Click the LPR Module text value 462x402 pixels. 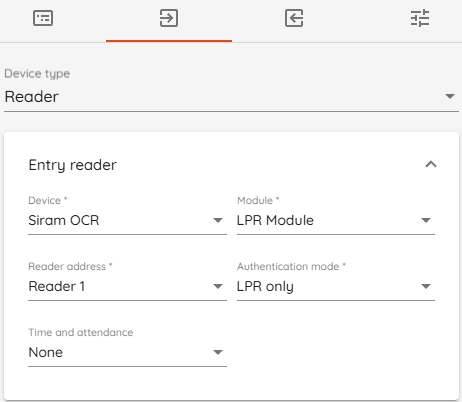click(x=275, y=220)
